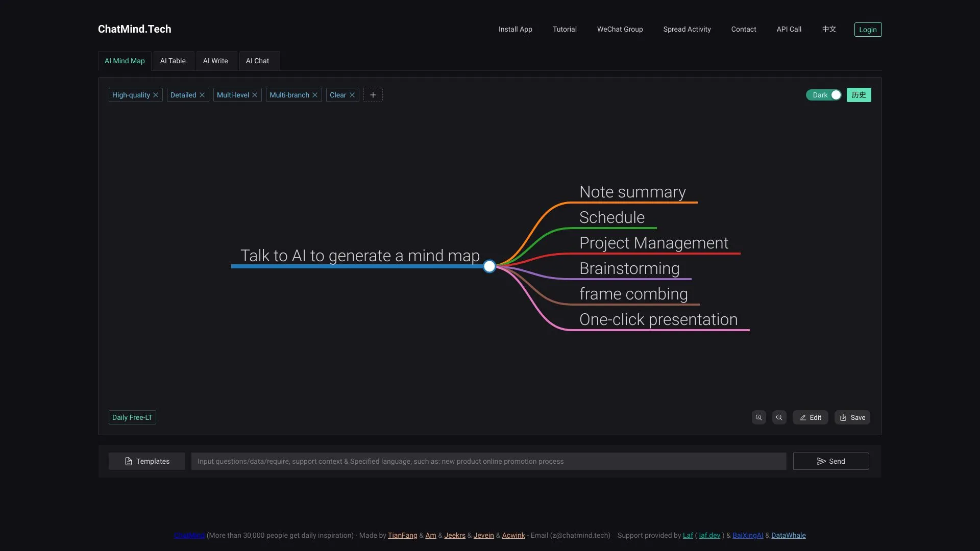Zoom in on the mind map
980x551 pixels.
(759, 417)
